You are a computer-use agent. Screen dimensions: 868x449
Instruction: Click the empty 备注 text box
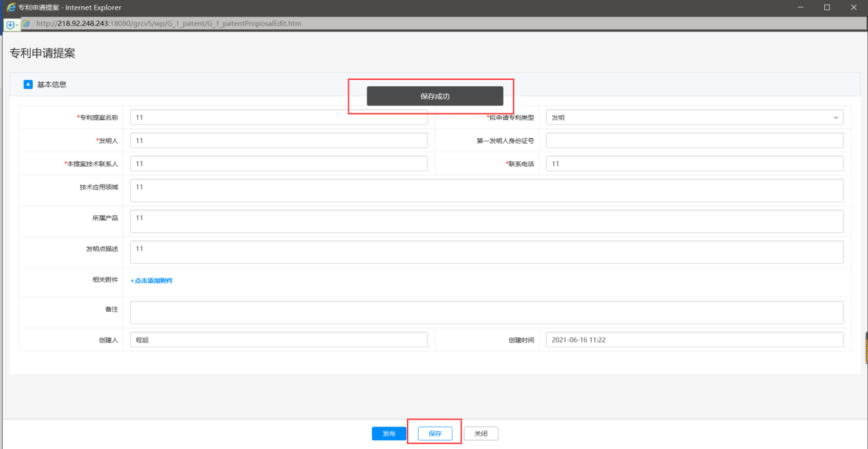coord(486,312)
